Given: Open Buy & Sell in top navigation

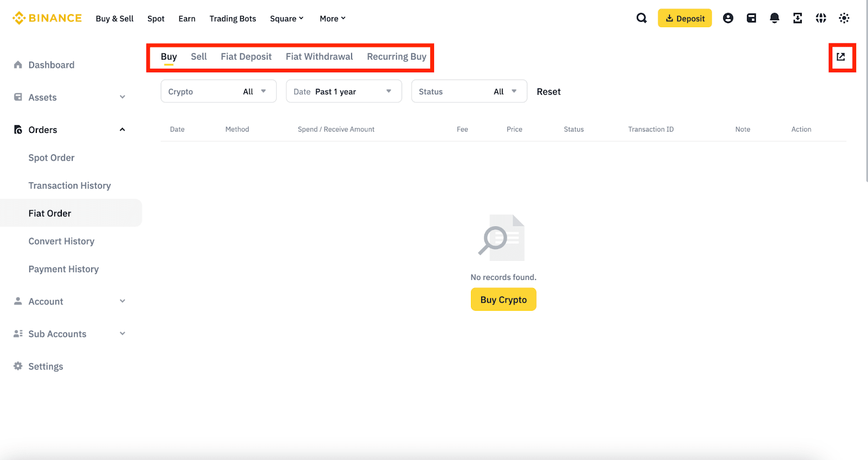Looking at the screenshot, I should click(x=114, y=18).
